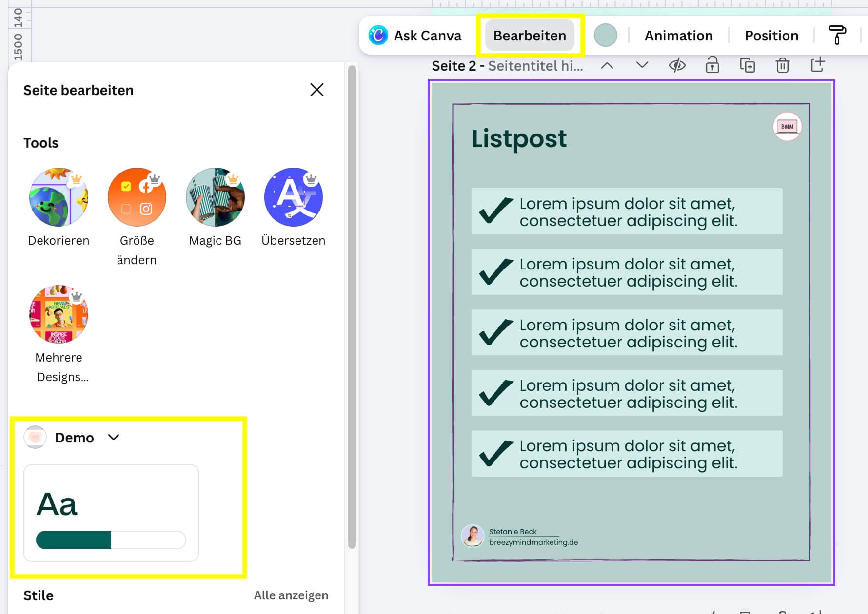
Task: Close the Seite bearbeiten panel
Action: [x=316, y=90]
